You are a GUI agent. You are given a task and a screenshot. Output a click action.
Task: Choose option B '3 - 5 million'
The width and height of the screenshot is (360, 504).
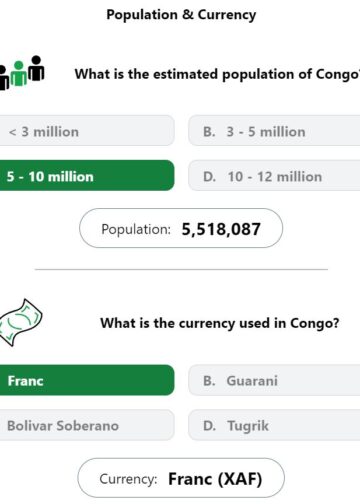point(274,131)
